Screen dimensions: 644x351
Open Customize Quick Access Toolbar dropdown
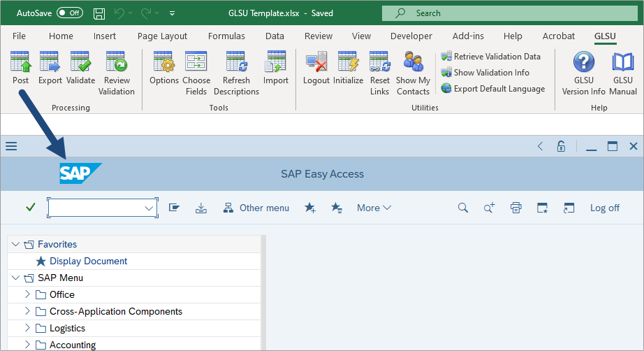(x=172, y=13)
